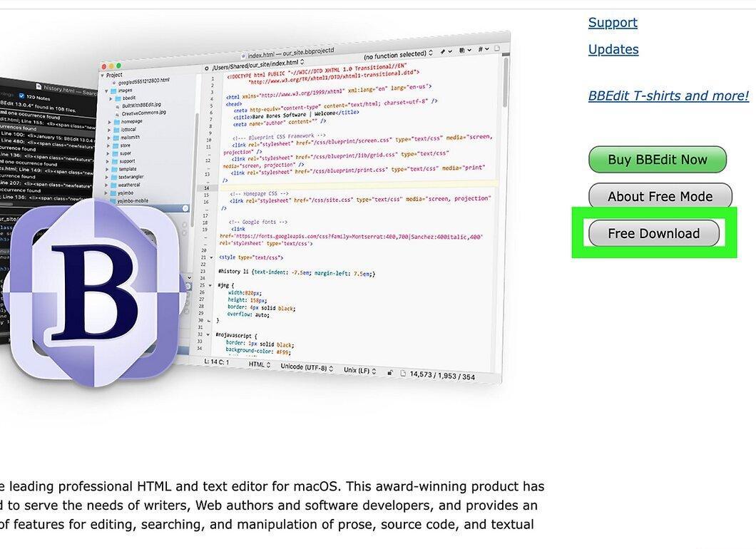This screenshot has width=756, height=549.
Task: Open the Unix (LF) line-ending popup
Action: (x=359, y=370)
